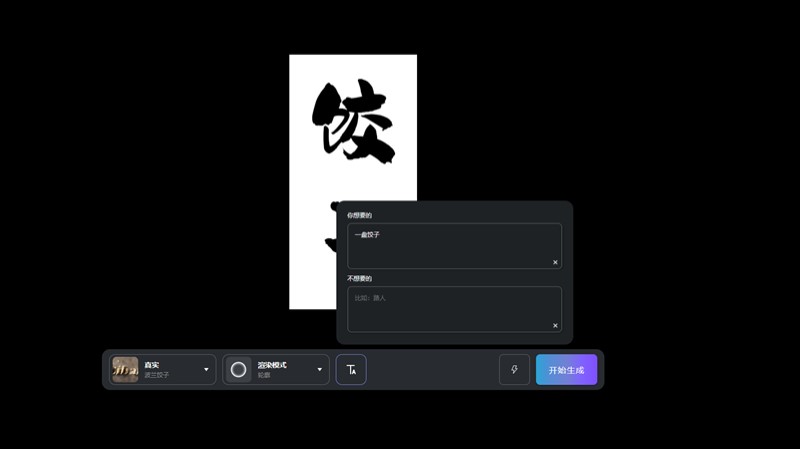This screenshot has width=800, height=449.
Task: Click the 不想要的 heading label
Action: click(359, 278)
